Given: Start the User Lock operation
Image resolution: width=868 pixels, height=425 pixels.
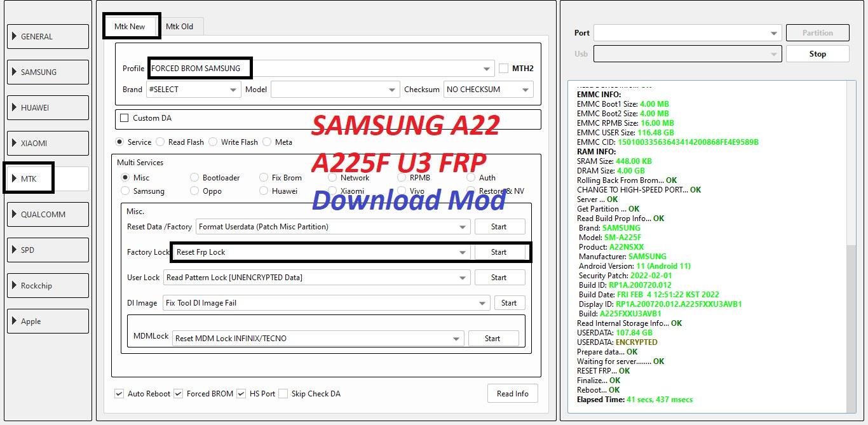Looking at the screenshot, I should click(x=499, y=278).
